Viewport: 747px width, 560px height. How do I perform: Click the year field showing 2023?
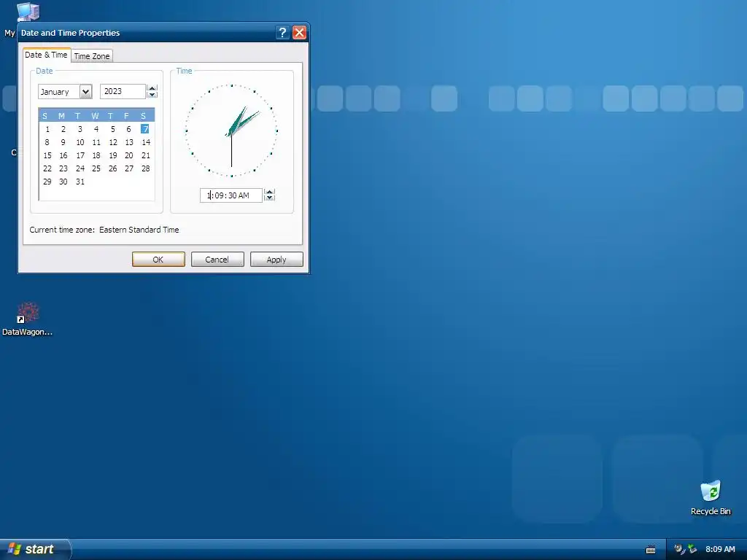click(x=123, y=91)
